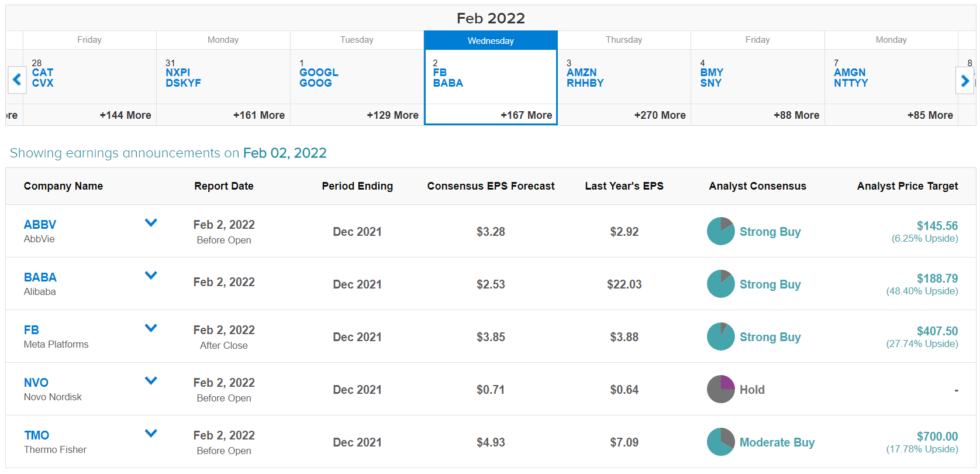Image resolution: width=980 pixels, height=474 pixels.
Task: Open NTTYY ticker in calendar
Action: pos(851,83)
